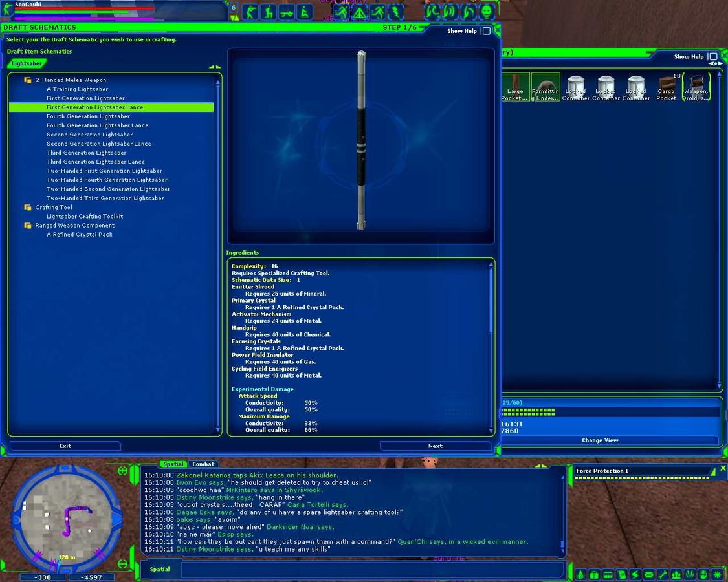Click the Formfitting Undershirt inventory item
Viewport: 728px width, 582px height.
pos(546,87)
